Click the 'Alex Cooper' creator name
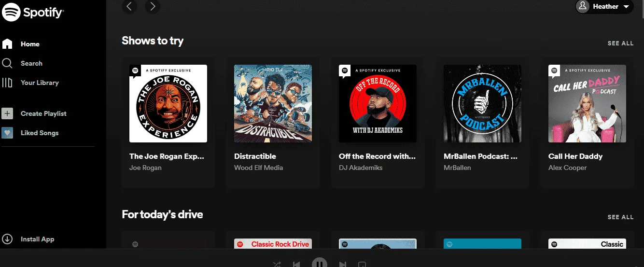The height and width of the screenshot is (267, 644). (x=567, y=168)
